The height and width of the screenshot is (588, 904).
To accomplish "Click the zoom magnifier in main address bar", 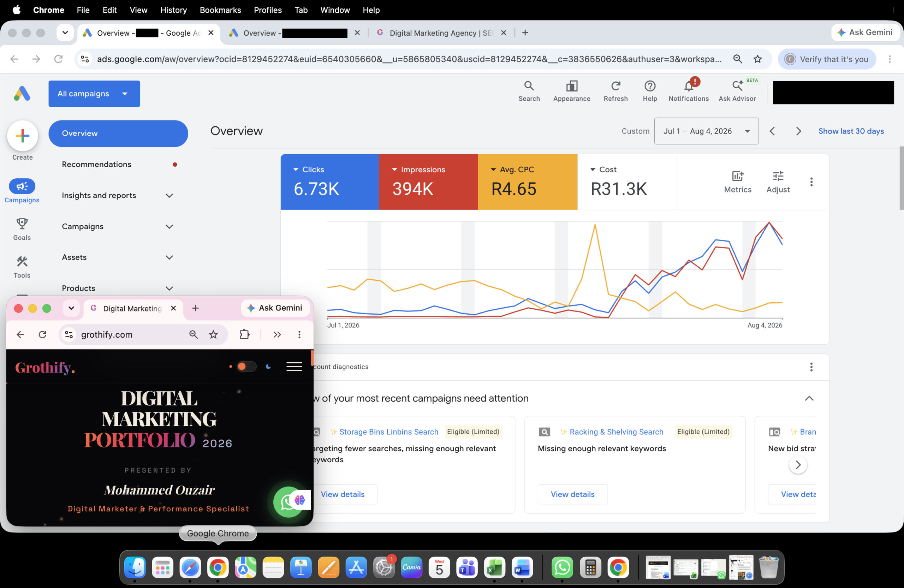I will (737, 59).
